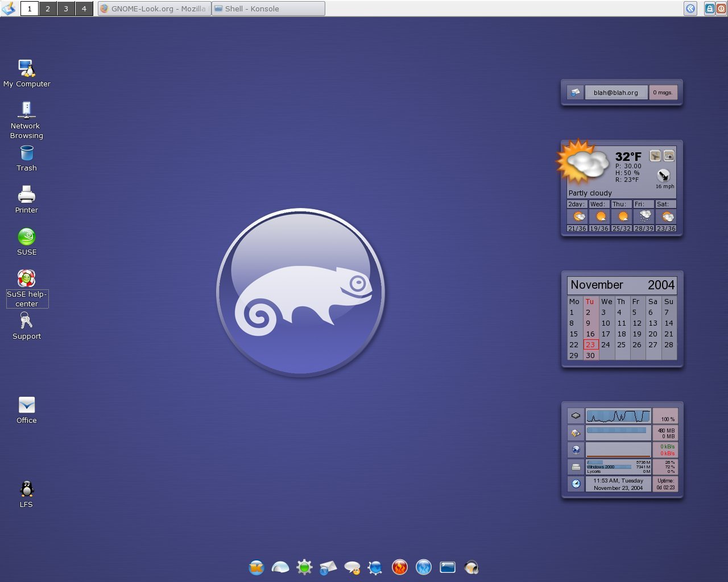Select Wed forecast in weather widget
This screenshot has height=582, width=728.
click(x=599, y=216)
